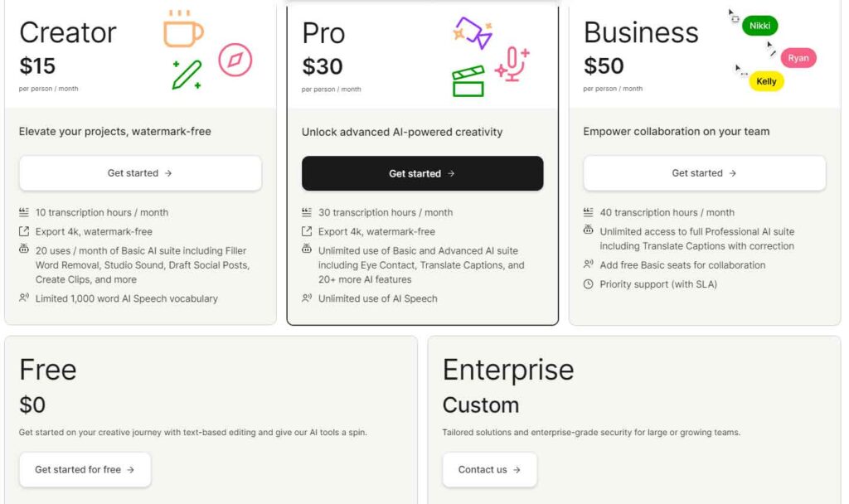The width and height of the screenshot is (849, 504).
Task: Click the clock icon beside Priority support
Action: pos(589,284)
